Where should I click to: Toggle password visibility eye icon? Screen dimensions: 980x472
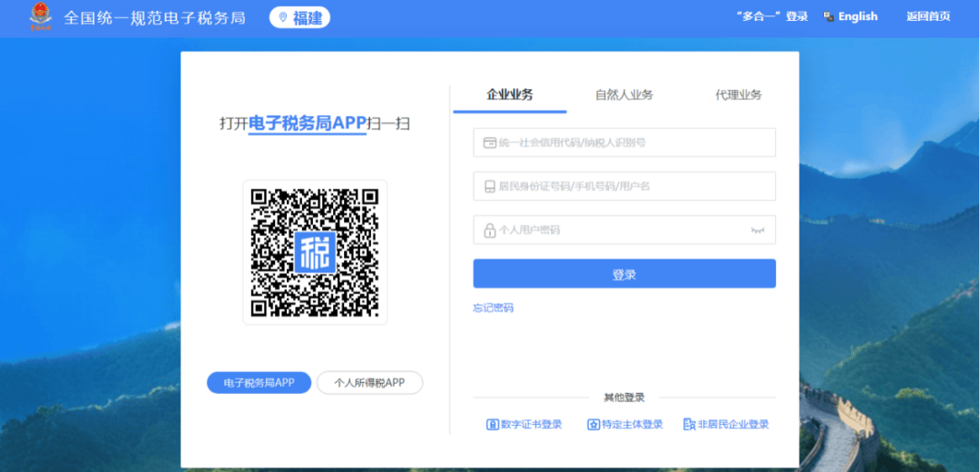[758, 231]
